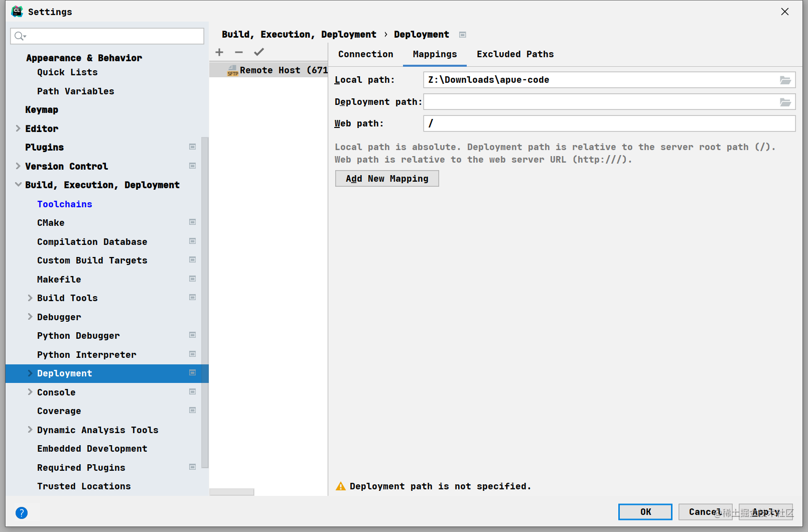The image size is (808, 532).
Task: Expand the Console node
Action: point(30,392)
